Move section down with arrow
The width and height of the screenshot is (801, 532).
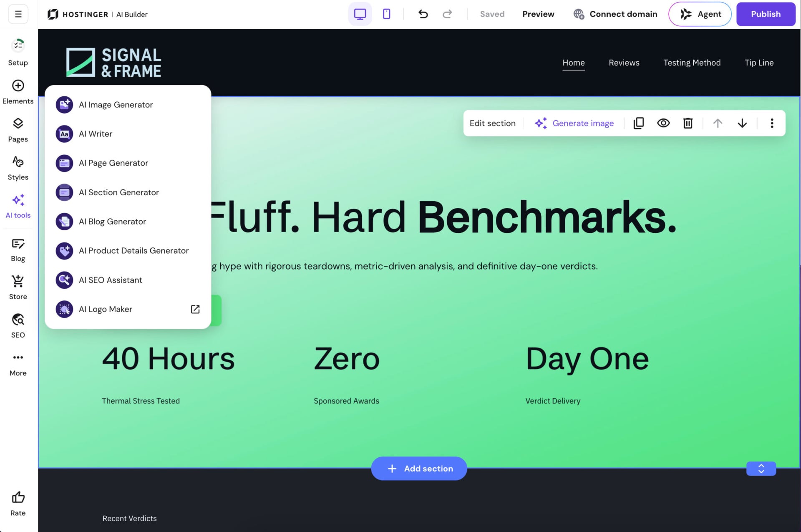click(742, 123)
